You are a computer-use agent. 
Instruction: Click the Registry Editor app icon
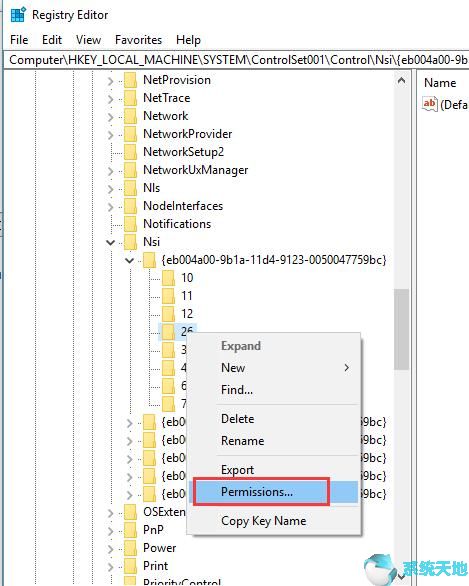18,15
